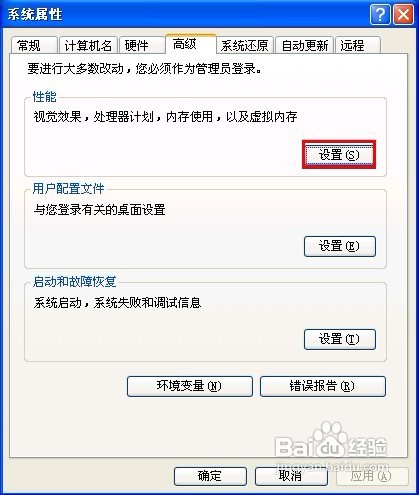419x495 pixels.
Task: Close the 系统属性 dialog window
Action: click(403, 14)
